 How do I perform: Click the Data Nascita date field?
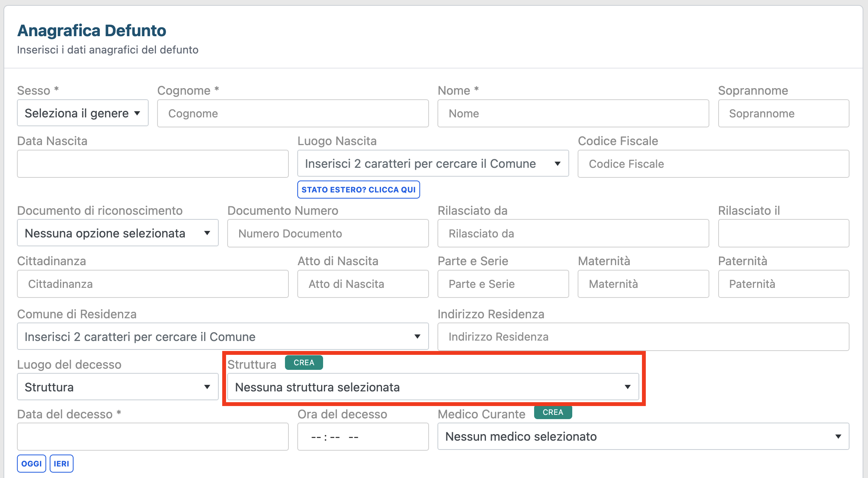coord(152,164)
